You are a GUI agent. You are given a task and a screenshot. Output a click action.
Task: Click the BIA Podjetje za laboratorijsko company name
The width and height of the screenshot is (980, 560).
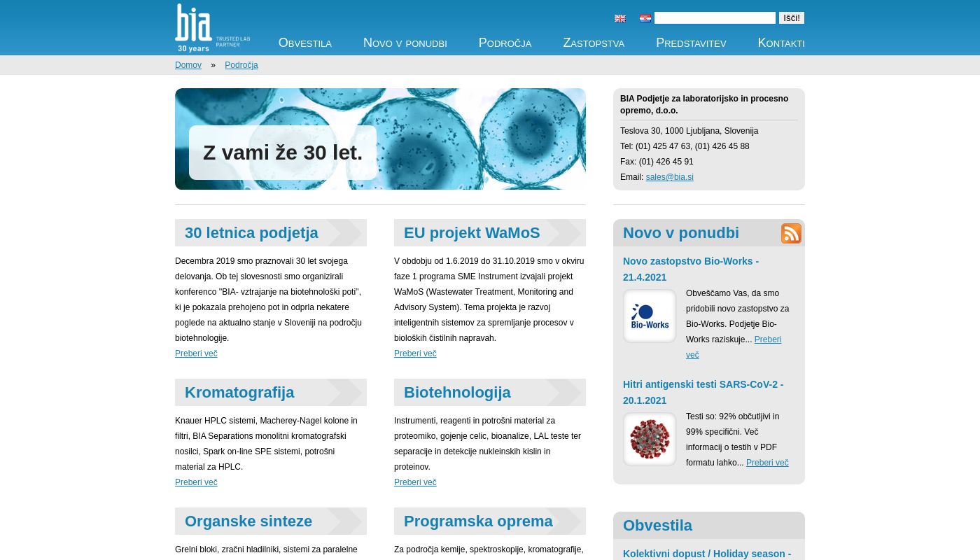pyautogui.click(x=704, y=104)
